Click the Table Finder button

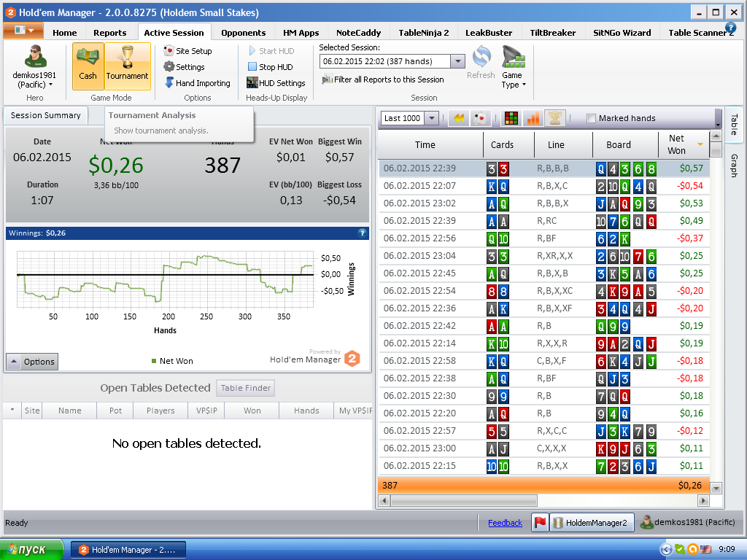[245, 388]
